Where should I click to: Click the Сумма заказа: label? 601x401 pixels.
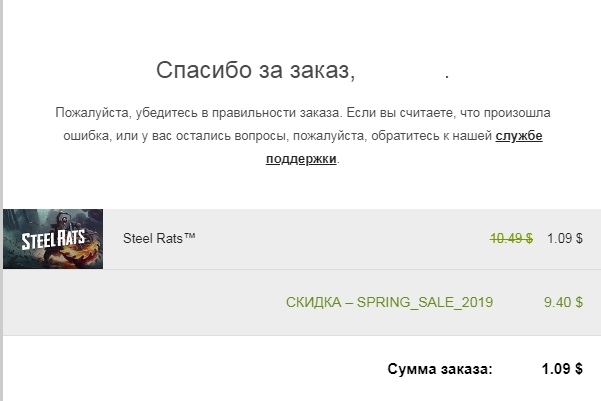pos(440,369)
